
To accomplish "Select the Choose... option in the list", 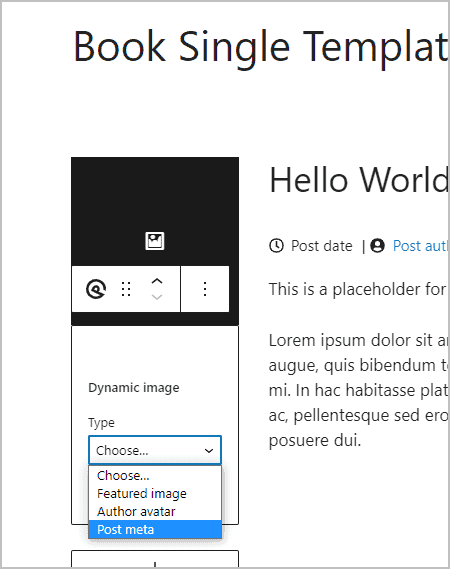I will 155,475.
